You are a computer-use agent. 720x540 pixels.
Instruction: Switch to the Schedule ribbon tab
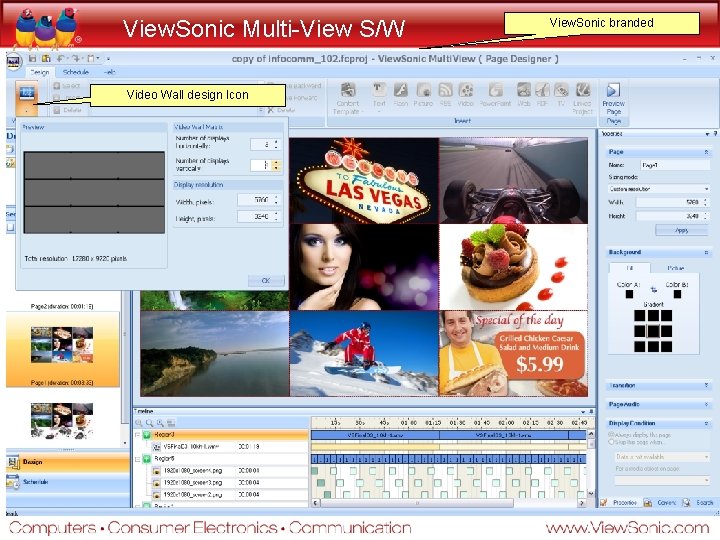pyautogui.click(x=76, y=72)
